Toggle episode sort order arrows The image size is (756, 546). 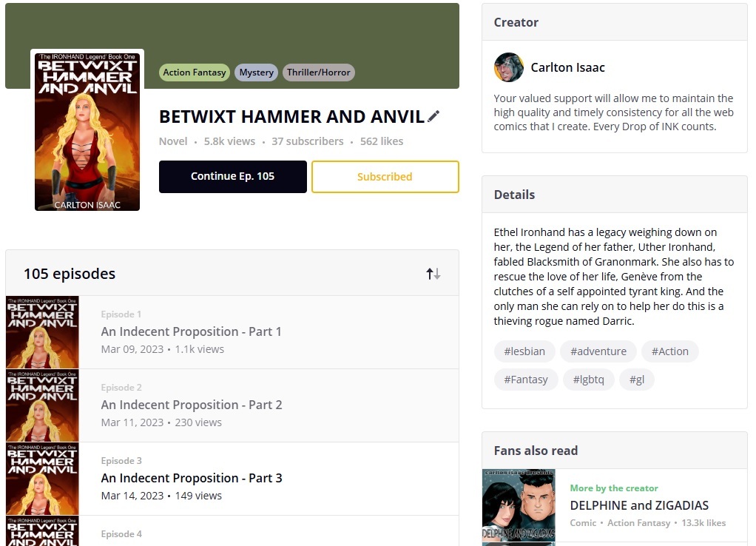433,274
